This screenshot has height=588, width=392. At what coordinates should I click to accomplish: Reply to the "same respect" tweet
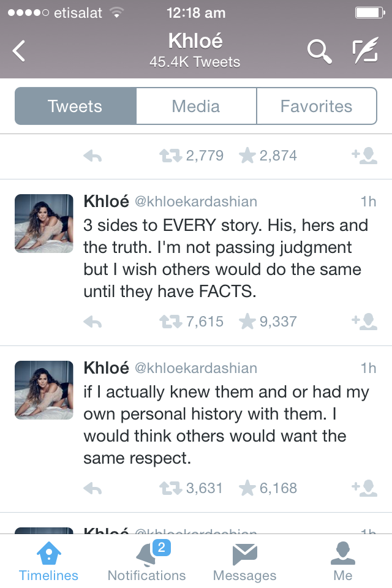pos(92,488)
